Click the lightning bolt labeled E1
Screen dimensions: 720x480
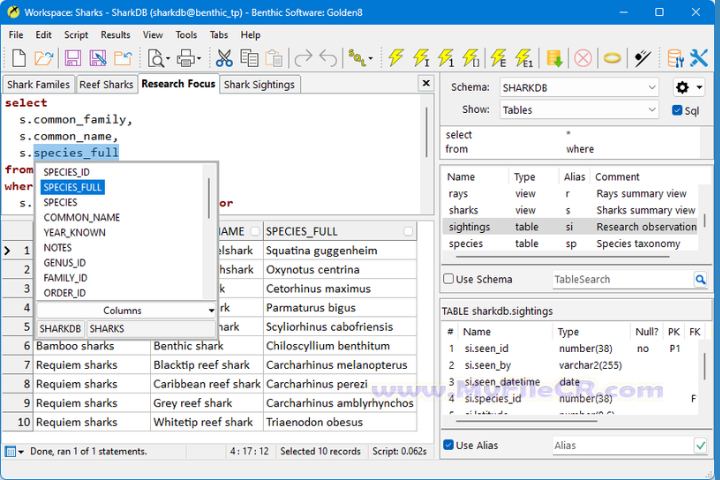[x=524, y=58]
